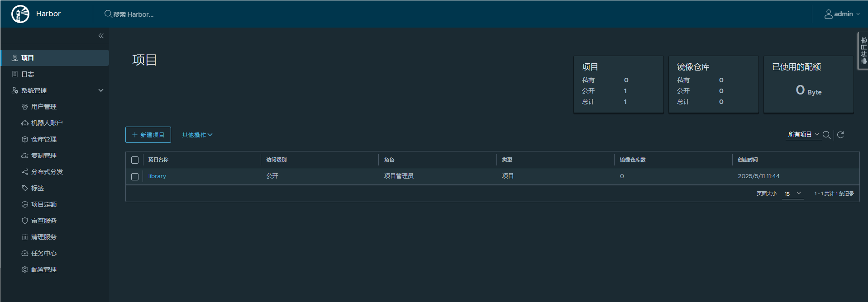Click the 审查服务 shield icon
This screenshot has width=868, height=302.
click(25, 221)
